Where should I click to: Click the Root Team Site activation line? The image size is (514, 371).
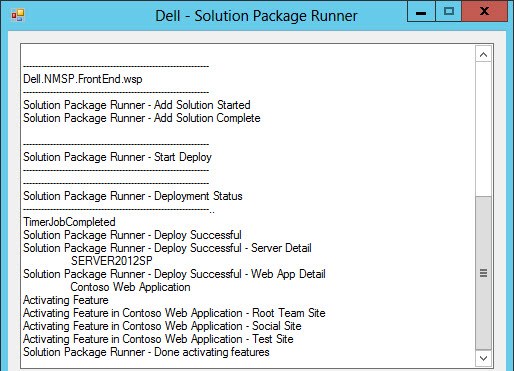point(174,313)
